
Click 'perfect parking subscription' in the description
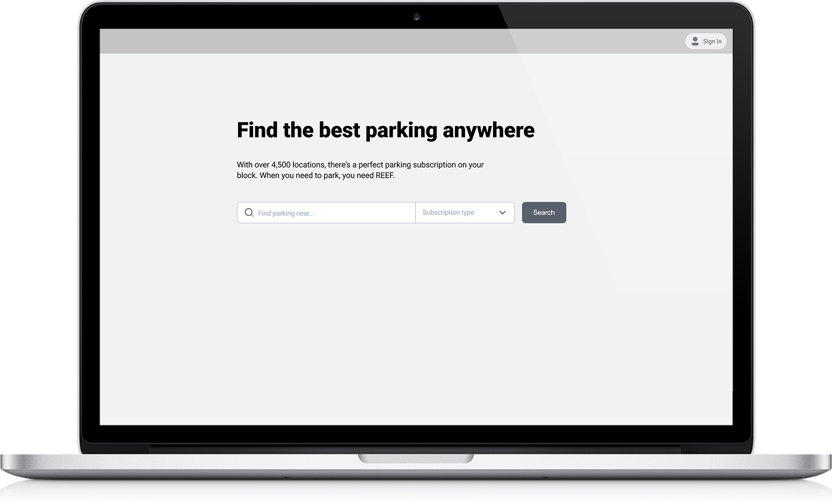407,165
